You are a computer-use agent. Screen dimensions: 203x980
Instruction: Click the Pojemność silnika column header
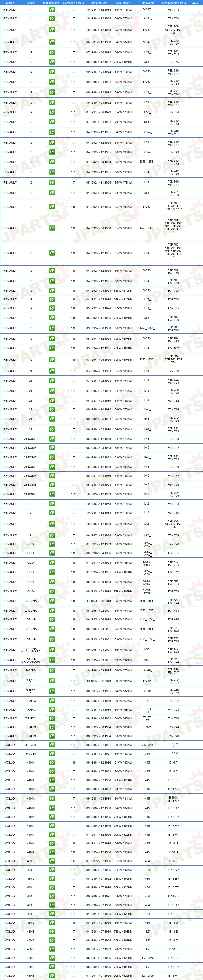(72, 3)
